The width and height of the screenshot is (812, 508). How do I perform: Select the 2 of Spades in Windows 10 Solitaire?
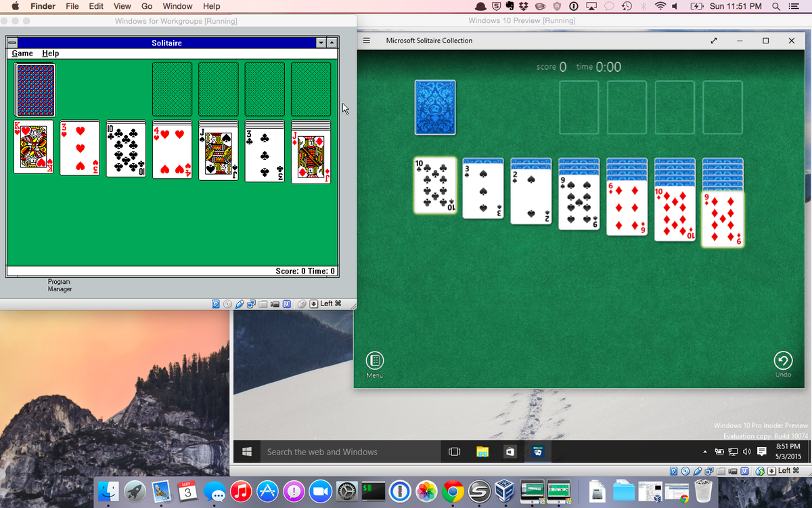[531, 196]
